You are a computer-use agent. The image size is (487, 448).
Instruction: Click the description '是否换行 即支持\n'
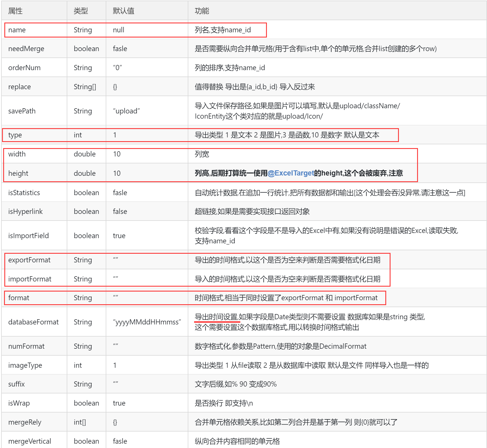[224, 403]
